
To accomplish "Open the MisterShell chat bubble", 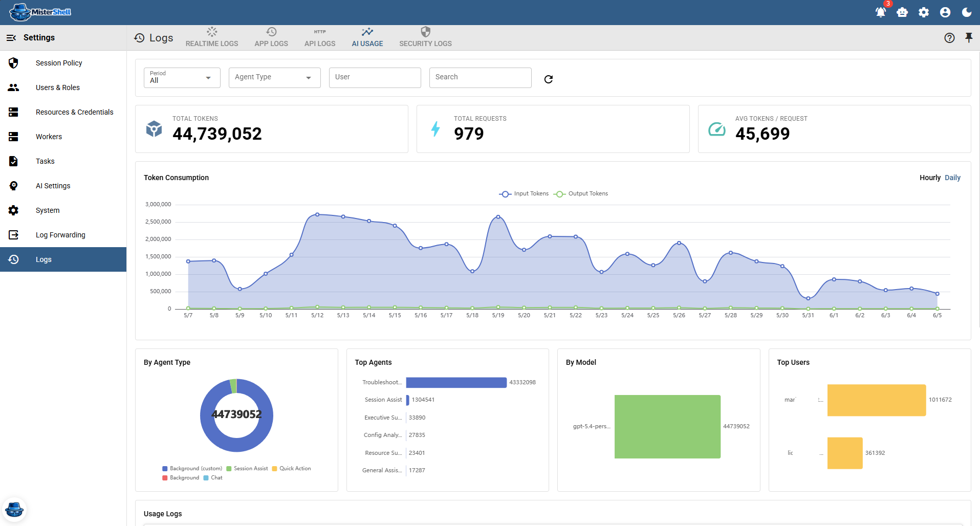I will pyautogui.click(x=14, y=510).
